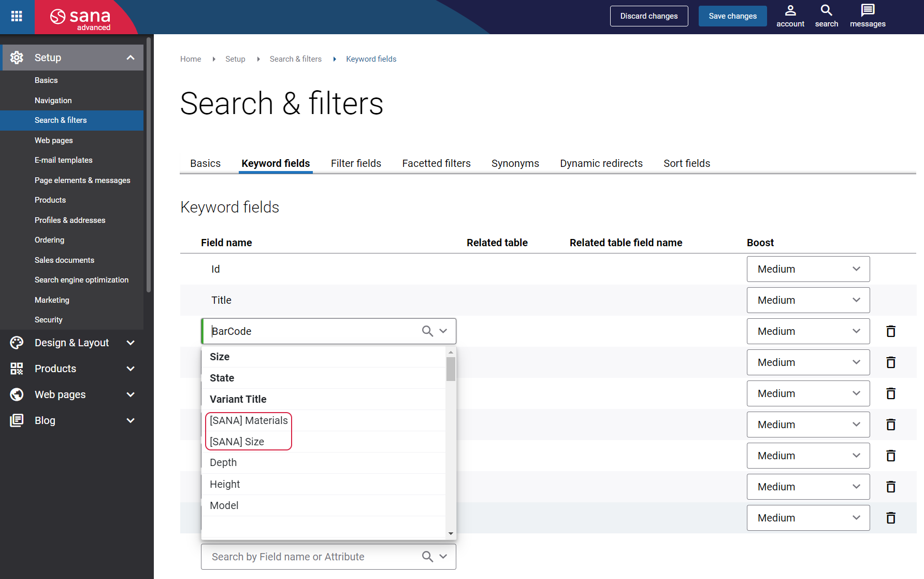Open the messages icon
The height and width of the screenshot is (579, 924).
[868, 16]
